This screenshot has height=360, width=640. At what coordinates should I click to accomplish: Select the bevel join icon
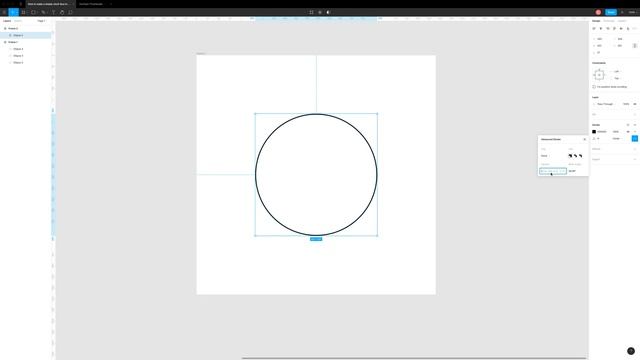[x=576, y=156]
